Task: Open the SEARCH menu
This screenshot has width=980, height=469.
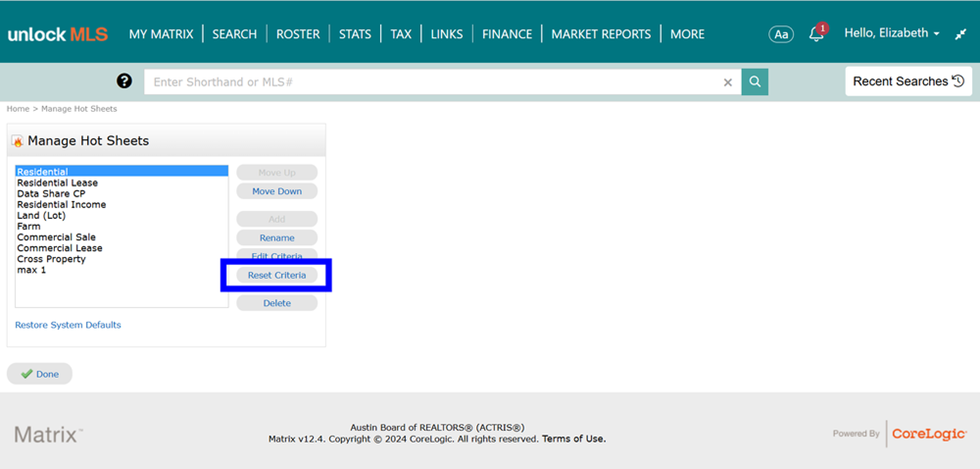Action: click(234, 34)
